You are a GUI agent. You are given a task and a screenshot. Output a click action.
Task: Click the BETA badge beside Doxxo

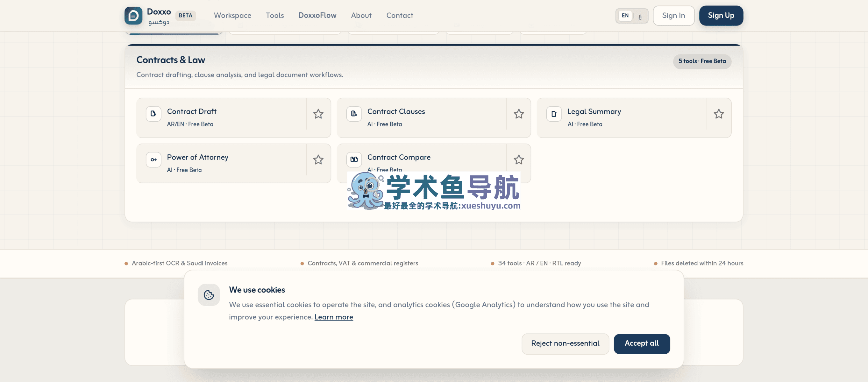coord(185,16)
